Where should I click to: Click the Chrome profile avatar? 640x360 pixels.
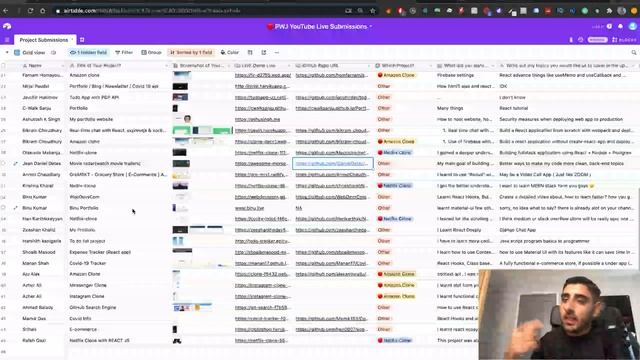tap(622, 11)
